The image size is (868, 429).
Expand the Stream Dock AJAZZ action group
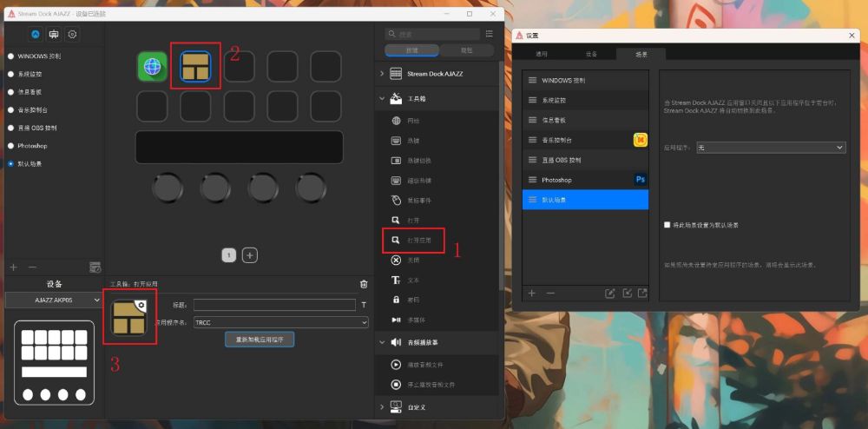[x=381, y=74]
